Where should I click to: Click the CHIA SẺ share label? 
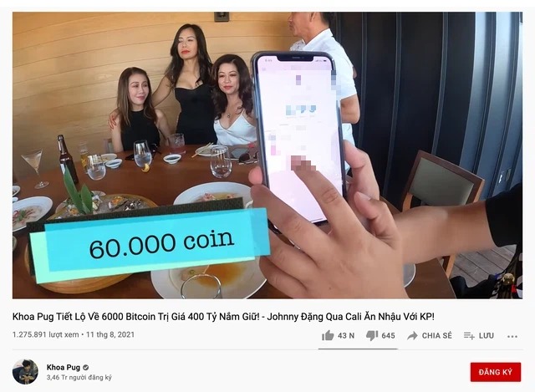[436, 336]
